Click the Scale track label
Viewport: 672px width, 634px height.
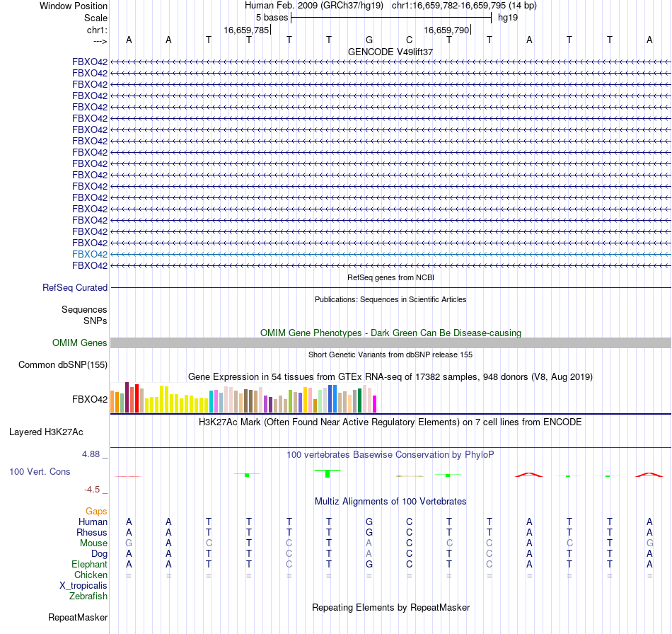[95, 18]
